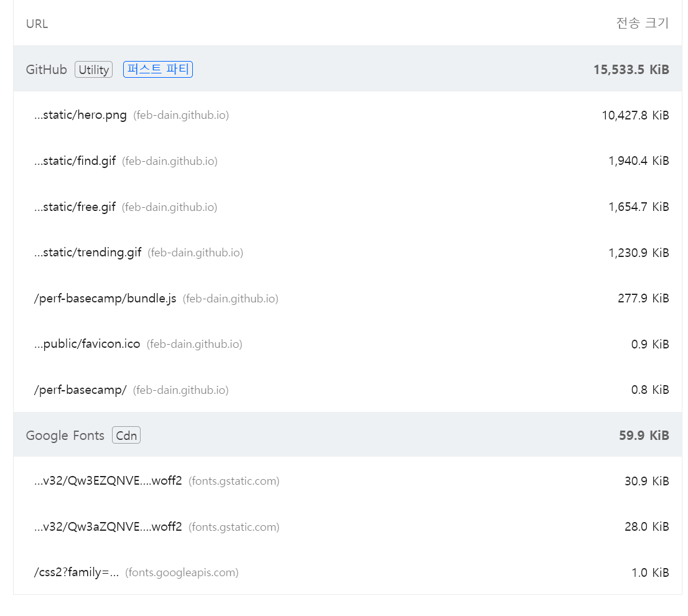Open the /perf-basecamp/bundle.js link

tap(105, 298)
